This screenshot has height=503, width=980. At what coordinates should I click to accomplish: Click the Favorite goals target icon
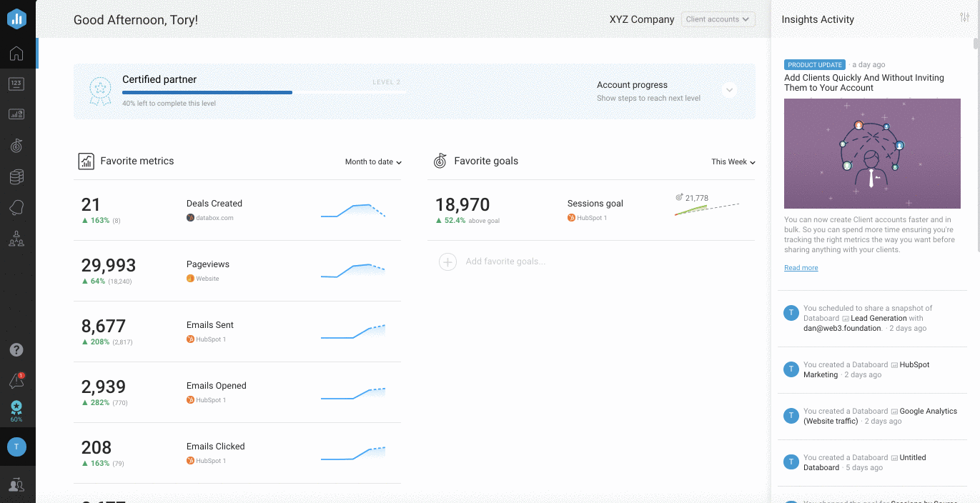point(440,161)
